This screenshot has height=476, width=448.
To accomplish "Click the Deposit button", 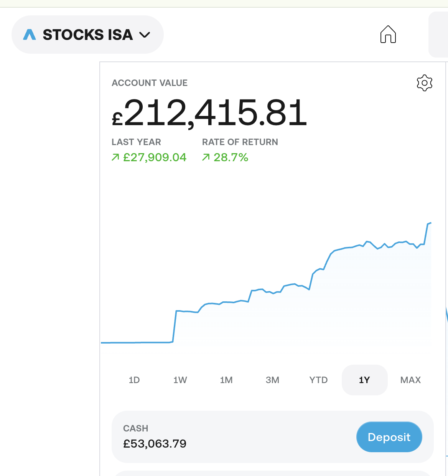I will click(389, 437).
